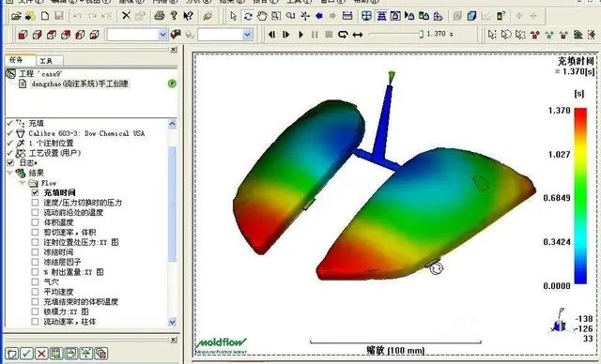Switch to the 任务 tab
The width and height of the screenshot is (601, 364).
pyautogui.click(x=20, y=60)
